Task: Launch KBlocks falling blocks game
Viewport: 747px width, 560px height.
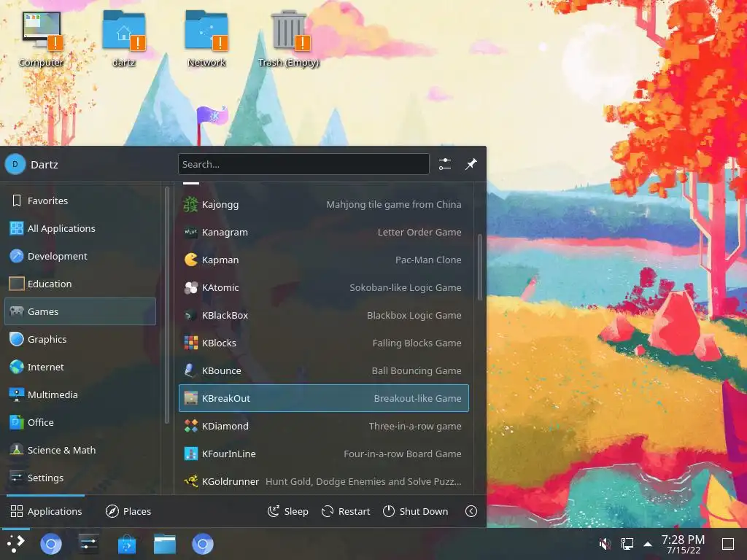Action: pos(323,343)
